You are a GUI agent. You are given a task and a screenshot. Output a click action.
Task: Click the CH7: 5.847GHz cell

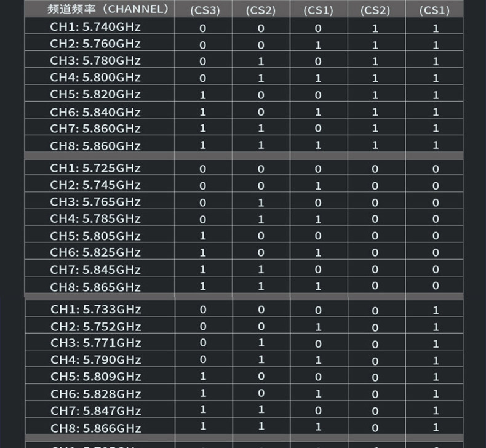coord(96,411)
